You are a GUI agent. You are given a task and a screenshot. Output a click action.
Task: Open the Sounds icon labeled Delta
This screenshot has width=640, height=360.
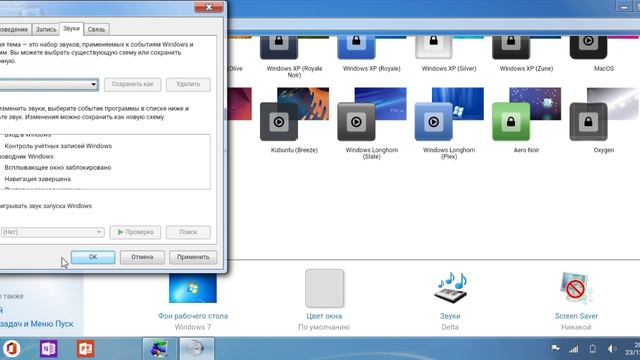point(450,287)
